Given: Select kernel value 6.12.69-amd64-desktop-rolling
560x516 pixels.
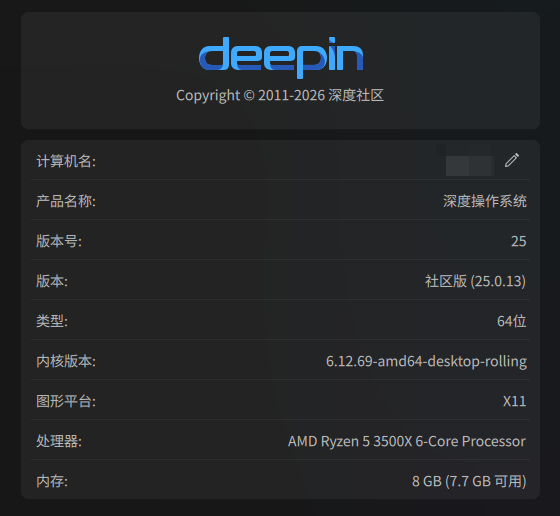Looking at the screenshot, I should coord(426,361).
